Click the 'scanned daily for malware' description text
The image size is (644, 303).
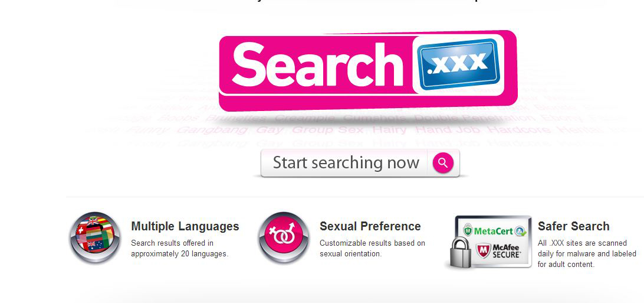pyautogui.click(x=587, y=248)
